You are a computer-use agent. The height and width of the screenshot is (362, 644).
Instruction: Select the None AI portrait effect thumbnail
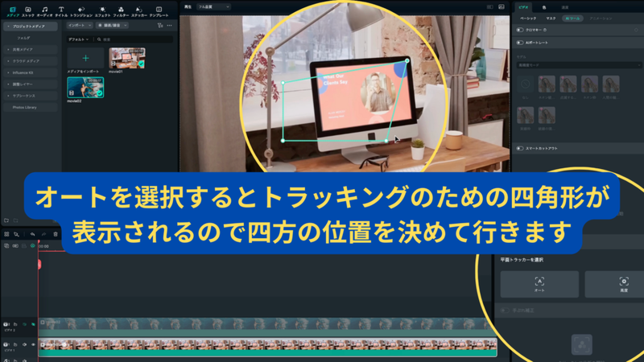click(x=526, y=84)
